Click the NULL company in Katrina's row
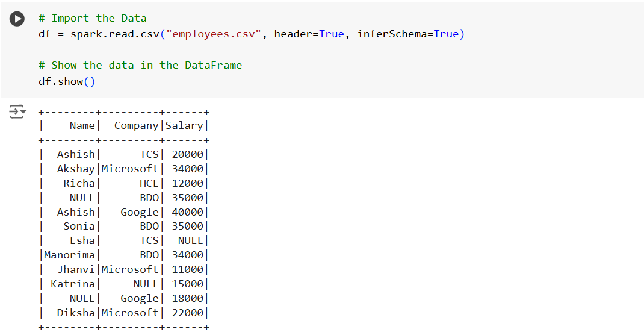Screen dimensions: 644x335 (x=146, y=284)
